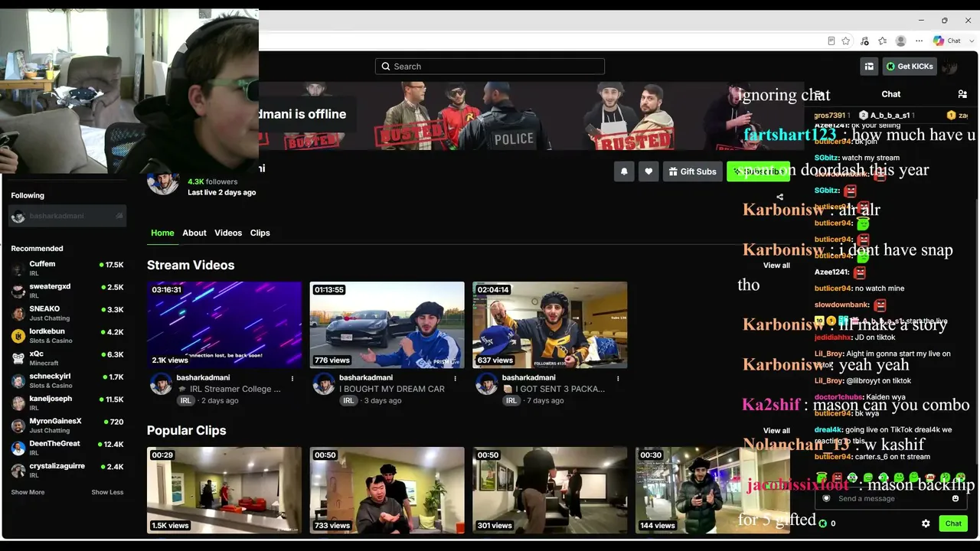
Task: Click the green Subscribe button
Action: tap(758, 171)
